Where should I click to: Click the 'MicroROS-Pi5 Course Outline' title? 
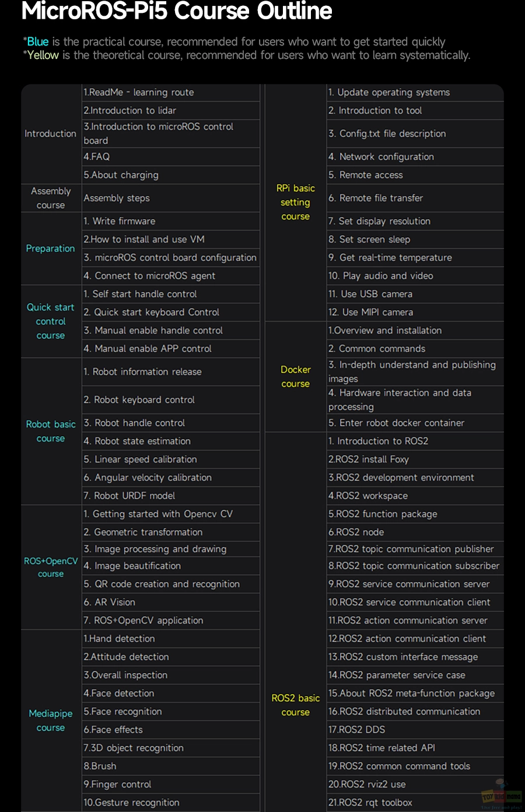[177, 11]
